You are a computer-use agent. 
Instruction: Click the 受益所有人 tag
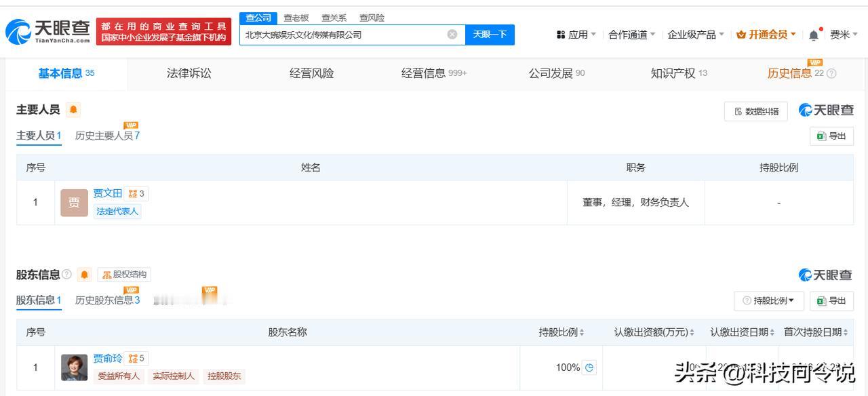[118, 376]
